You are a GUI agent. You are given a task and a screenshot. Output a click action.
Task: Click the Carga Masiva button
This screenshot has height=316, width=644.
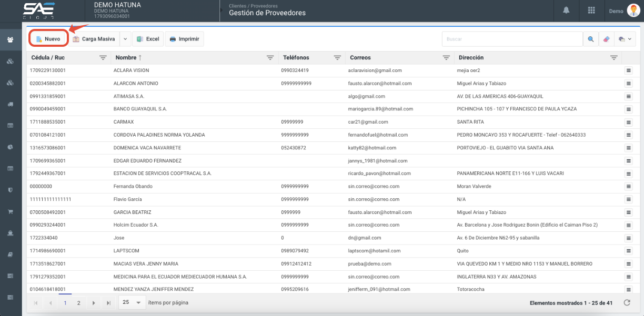pyautogui.click(x=94, y=39)
